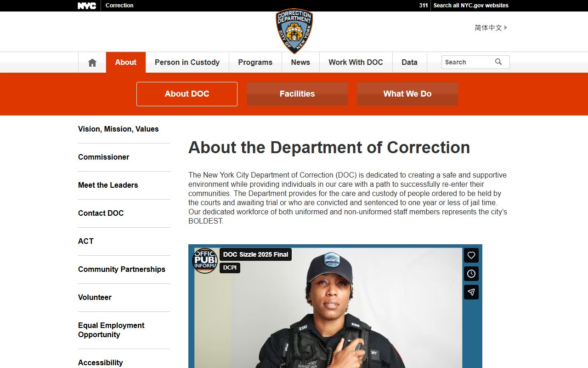Screen dimensions: 588x368
Task: Open the About nav tab
Action: pyautogui.click(x=126, y=63)
